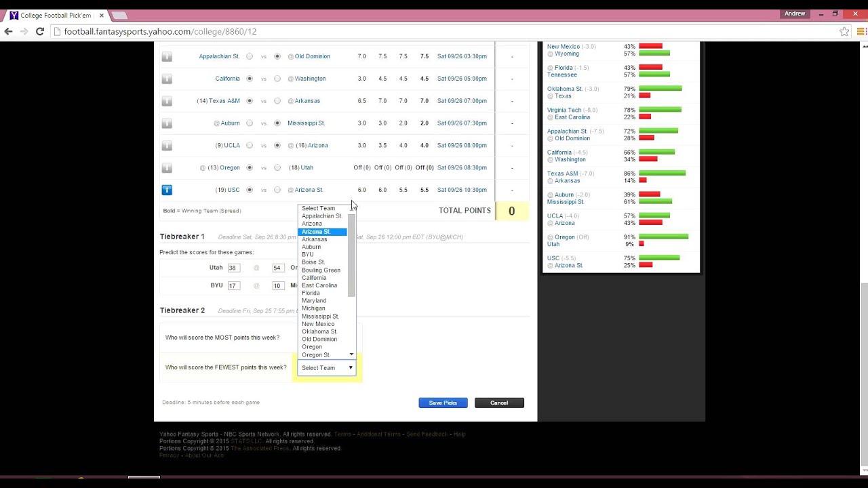Click the gray icon beside California row
This screenshot has height=488, width=868.
[167, 79]
